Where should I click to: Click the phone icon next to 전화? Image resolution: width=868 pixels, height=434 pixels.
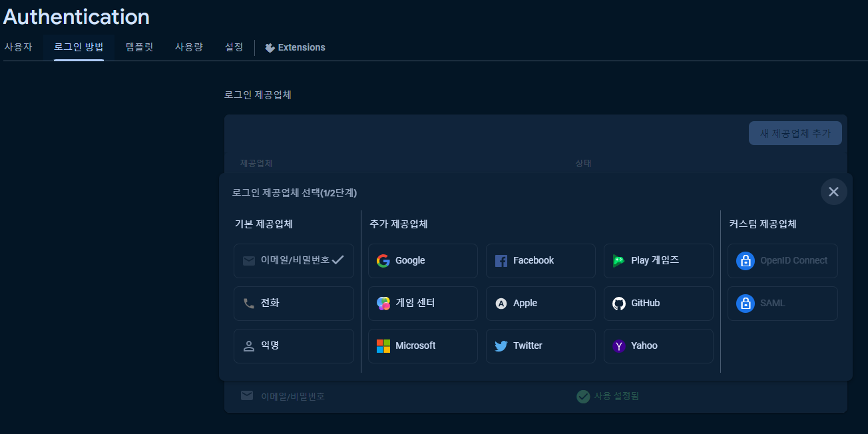[249, 304]
